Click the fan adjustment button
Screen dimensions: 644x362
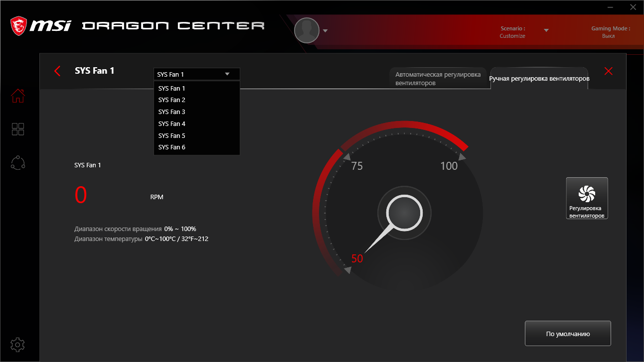coord(587,198)
